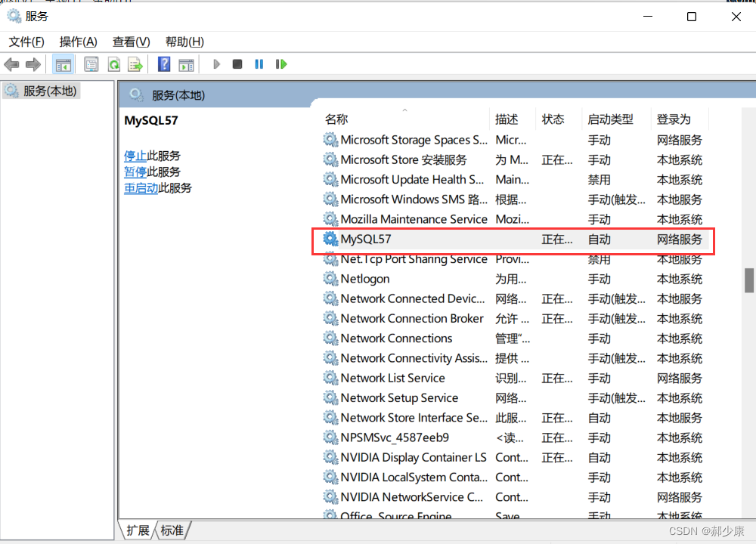Image resolution: width=756 pixels, height=544 pixels.
Task: Click the Back arrow toolbar icon
Action: [x=11, y=64]
